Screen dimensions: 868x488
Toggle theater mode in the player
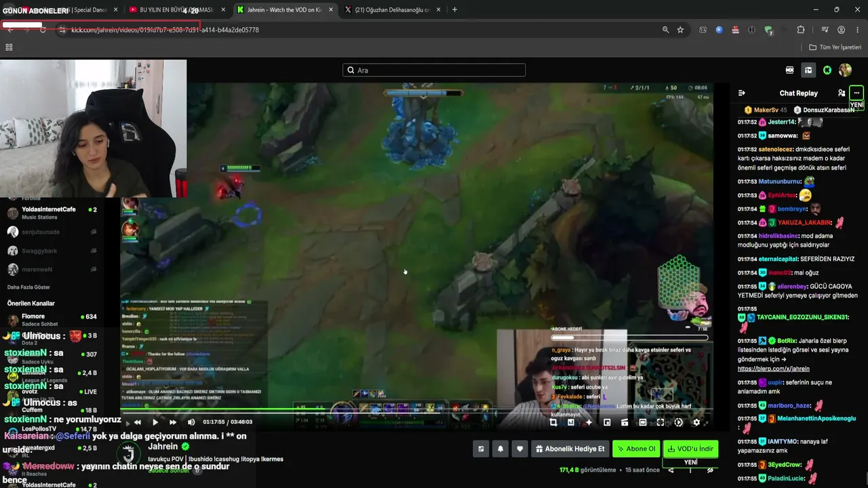[643, 422]
